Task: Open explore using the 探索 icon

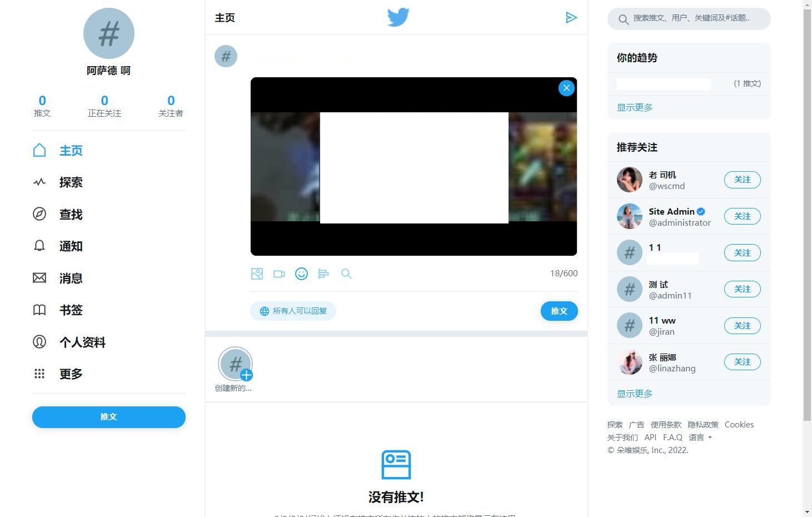Action: [39, 182]
